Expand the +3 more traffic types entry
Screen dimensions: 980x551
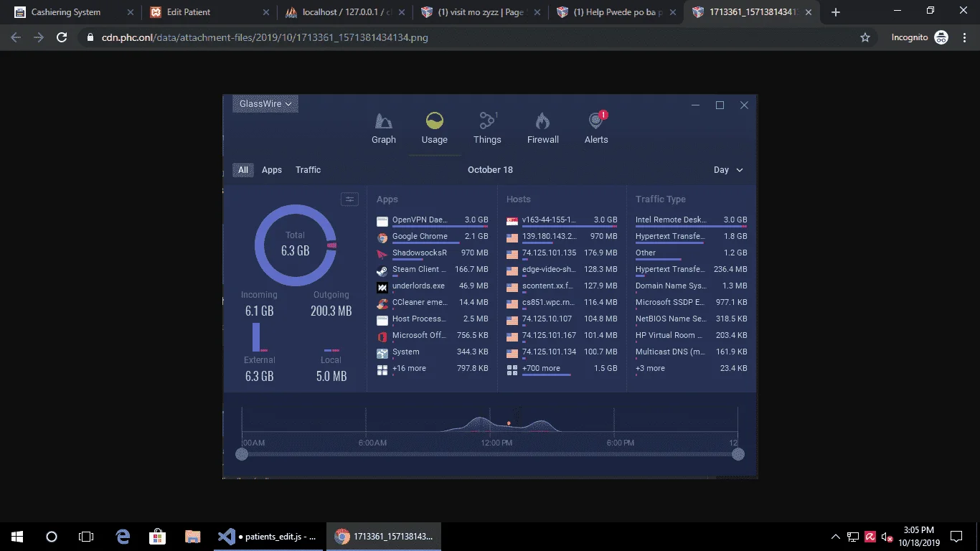coord(691,369)
